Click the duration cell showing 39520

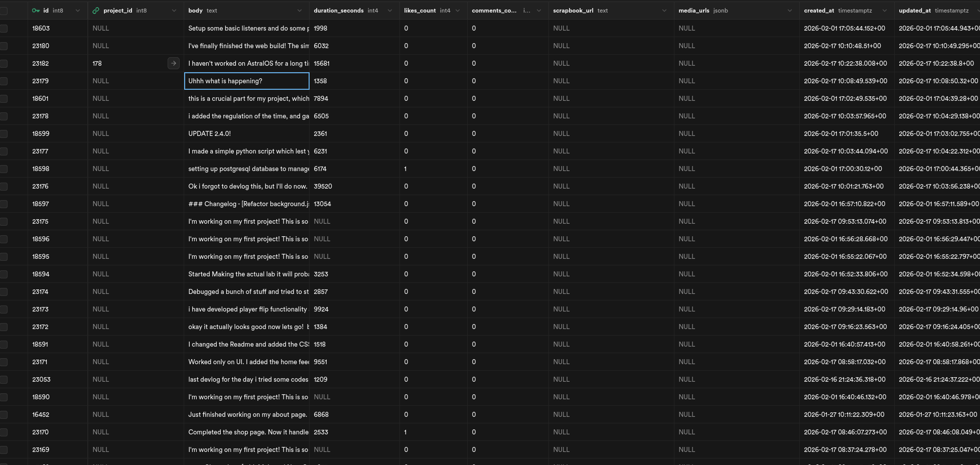coord(354,187)
